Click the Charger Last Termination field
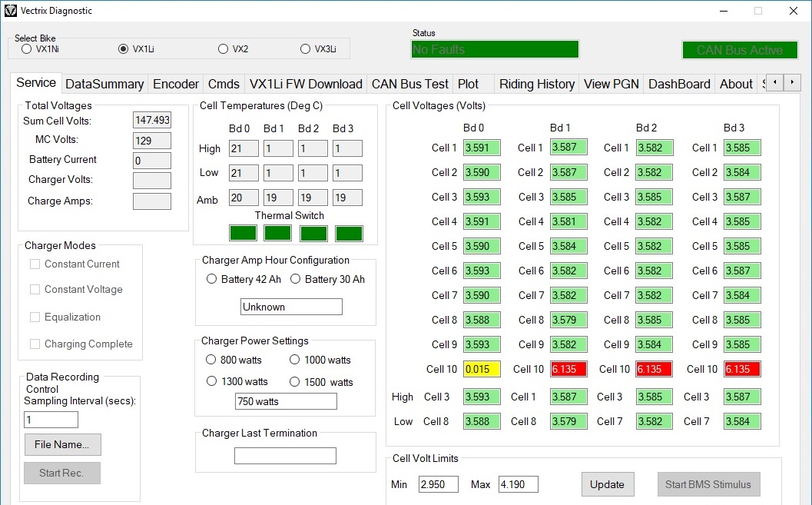812x505 pixels. pos(285,456)
